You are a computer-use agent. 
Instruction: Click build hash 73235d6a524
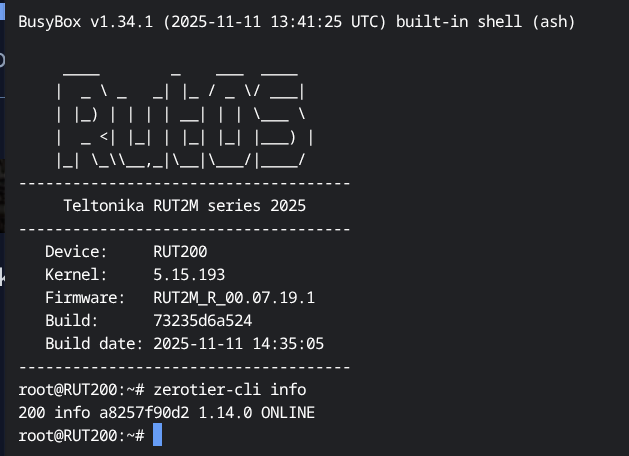[202, 320]
